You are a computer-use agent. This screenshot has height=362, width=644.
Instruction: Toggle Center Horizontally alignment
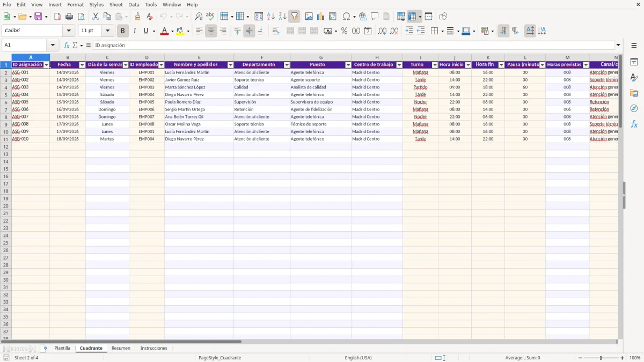pyautogui.click(x=211, y=31)
